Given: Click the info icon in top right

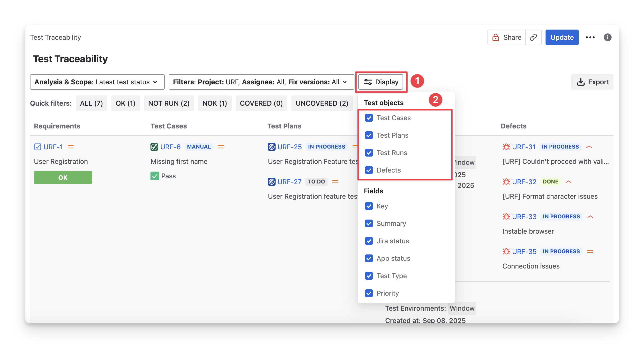Looking at the screenshot, I should (607, 37).
